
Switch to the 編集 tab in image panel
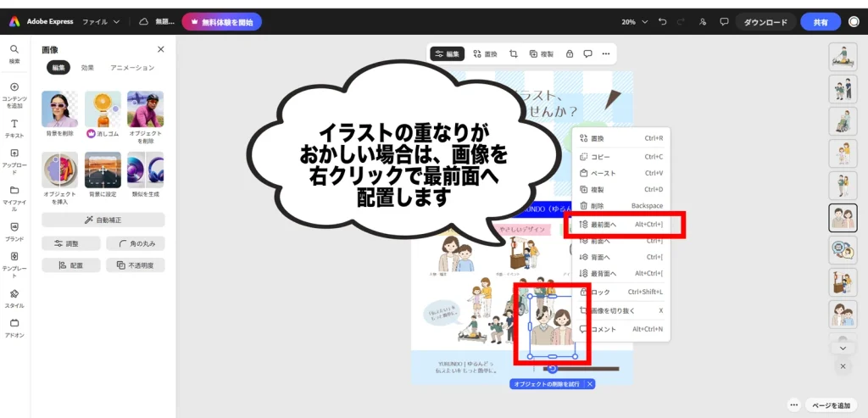[x=58, y=68]
